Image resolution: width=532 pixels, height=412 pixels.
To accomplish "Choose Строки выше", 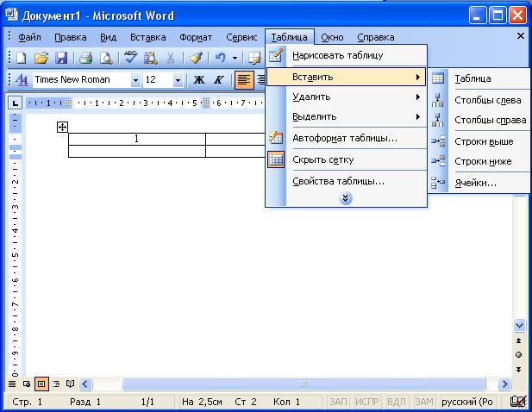I will coord(479,141).
